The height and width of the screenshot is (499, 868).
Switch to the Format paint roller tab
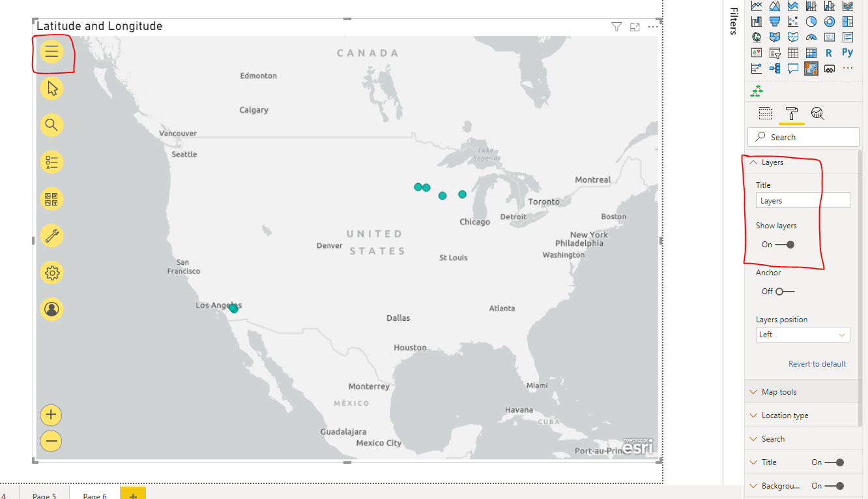[792, 113]
